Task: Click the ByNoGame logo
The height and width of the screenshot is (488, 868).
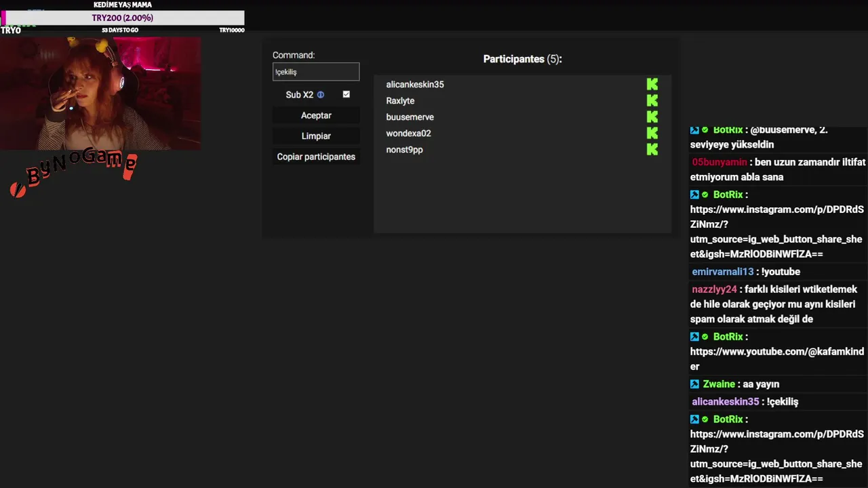Action: point(75,173)
